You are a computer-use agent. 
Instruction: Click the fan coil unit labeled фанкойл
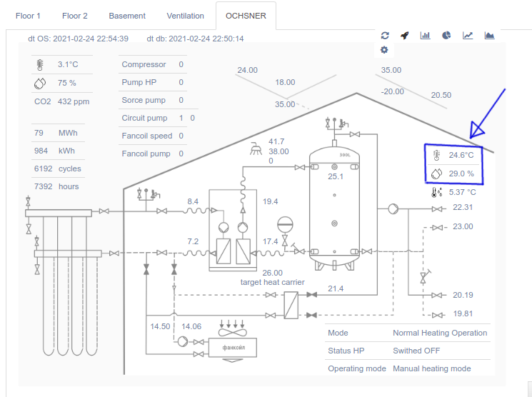pyautogui.click(x=232, y=348)
